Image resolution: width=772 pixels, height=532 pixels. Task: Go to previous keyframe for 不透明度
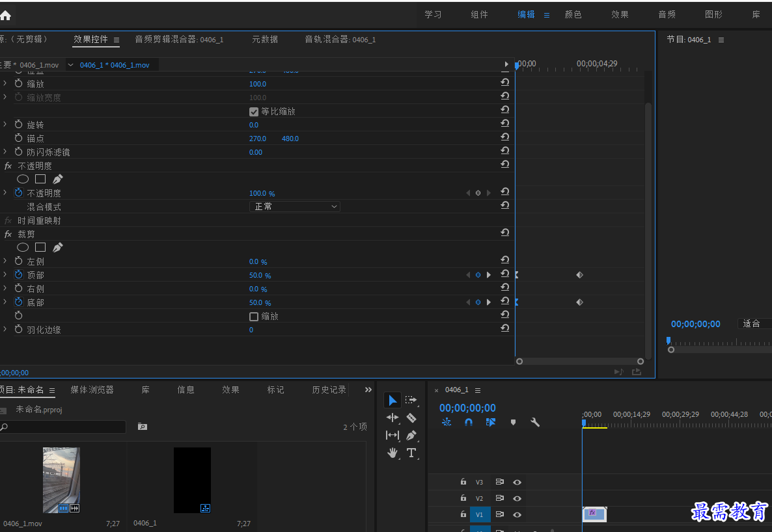point(468,193)
